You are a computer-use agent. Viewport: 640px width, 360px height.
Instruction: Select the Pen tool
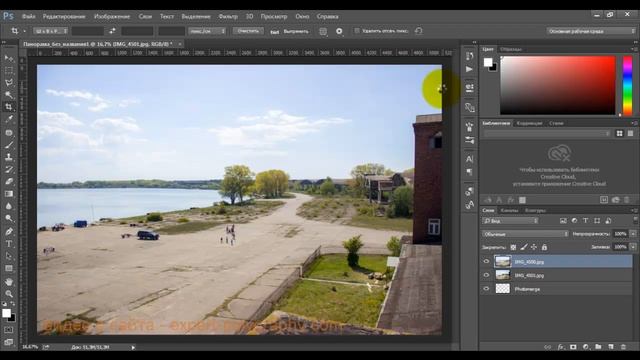pyautogui.click(x=9, y=231)
